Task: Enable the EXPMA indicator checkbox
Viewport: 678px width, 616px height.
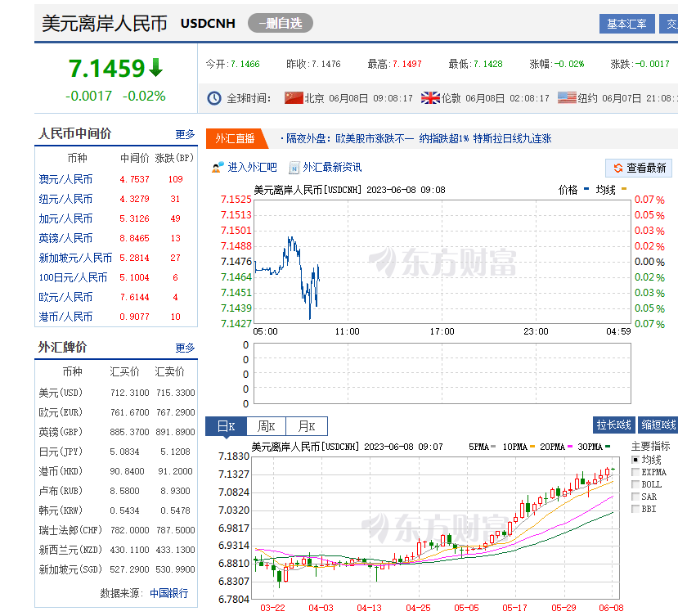Action: click(635, 473)
